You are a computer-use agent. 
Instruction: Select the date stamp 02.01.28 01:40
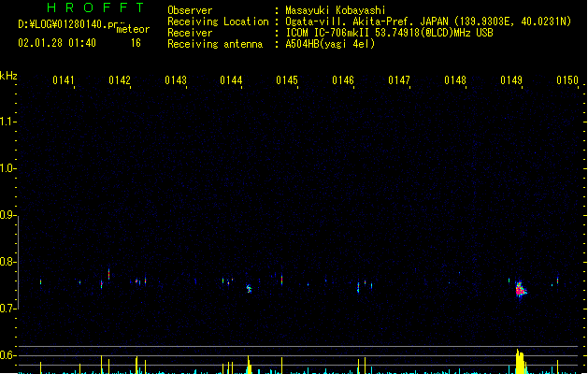coord(57,43)
